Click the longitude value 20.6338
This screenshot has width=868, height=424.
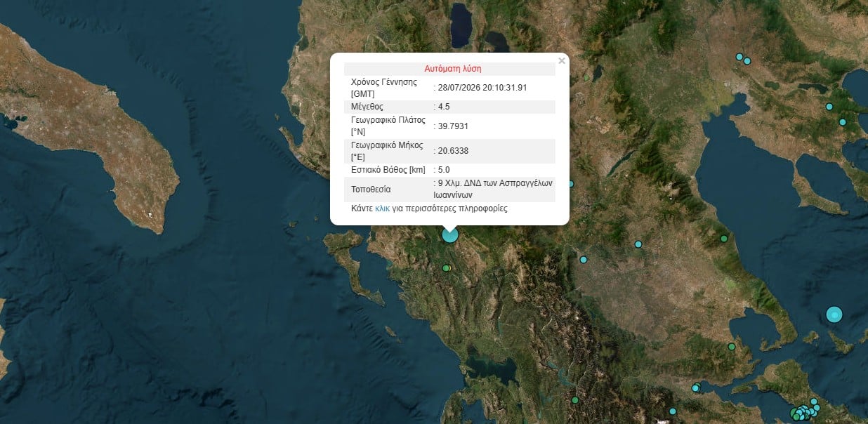pyautogui.click(x=453, y=151)
